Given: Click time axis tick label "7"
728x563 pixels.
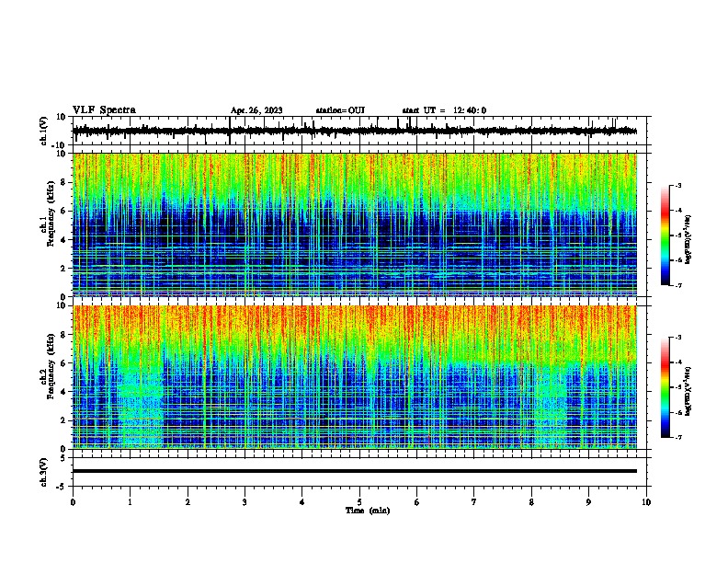Looking at the screenshot, I should tap(474, 501).
